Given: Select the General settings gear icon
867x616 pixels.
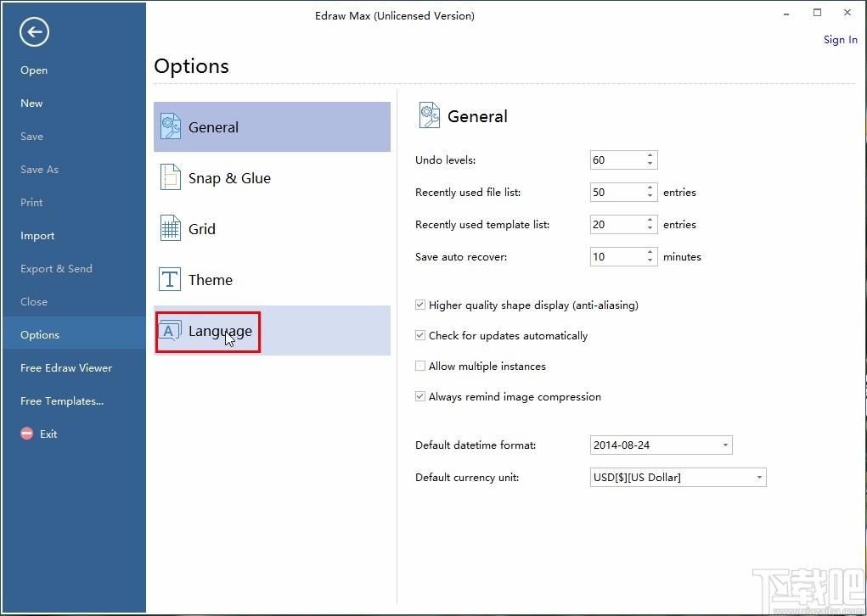Looking at the screenshot, I should click(171, 126).
